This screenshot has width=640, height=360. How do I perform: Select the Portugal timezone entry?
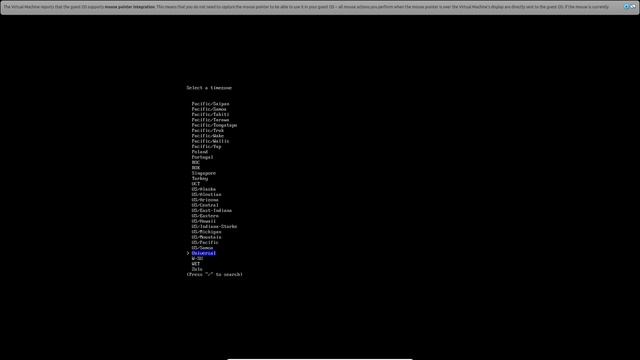(x=202, y=157)
